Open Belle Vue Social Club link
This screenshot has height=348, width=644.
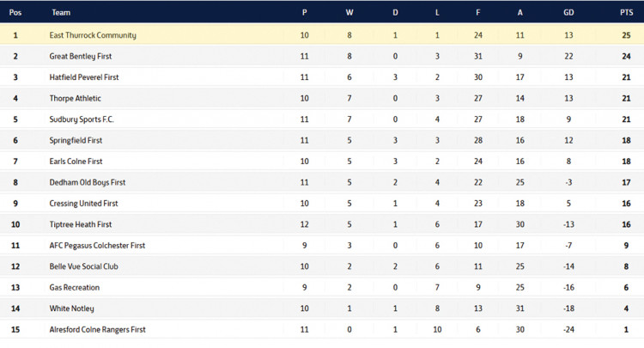tap(83, 266)
